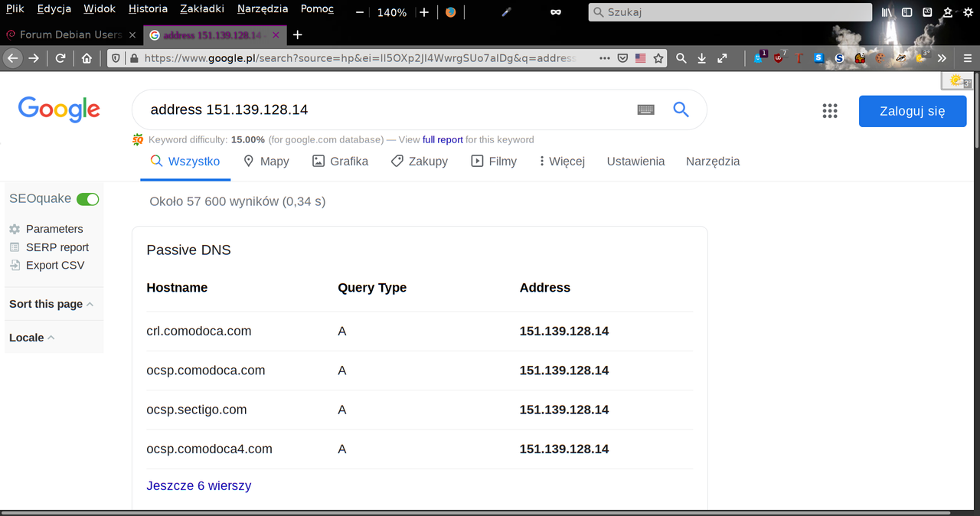This screenshot has width=980, height=516.
Task: Open the Więcej search options dropdown
Action: point(562,162)
